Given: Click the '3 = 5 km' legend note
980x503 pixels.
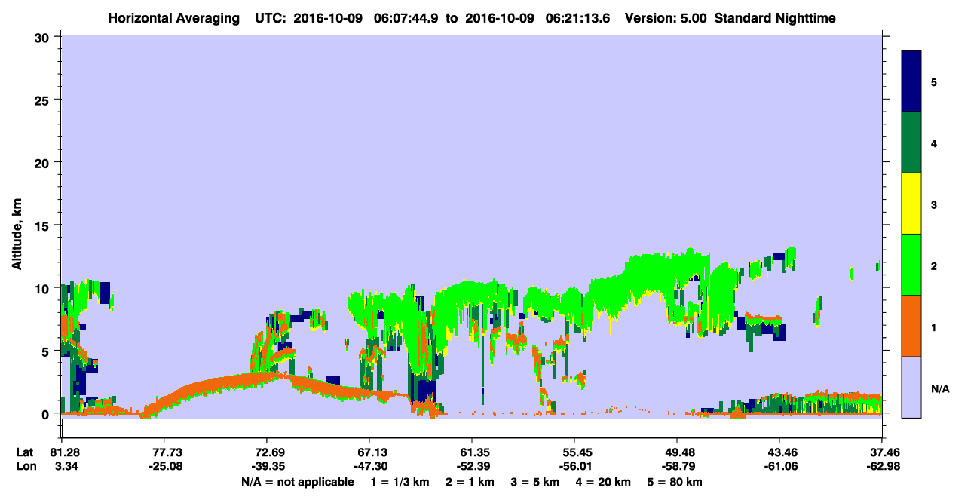Looking at the screenshot, I should pos(536,482).
